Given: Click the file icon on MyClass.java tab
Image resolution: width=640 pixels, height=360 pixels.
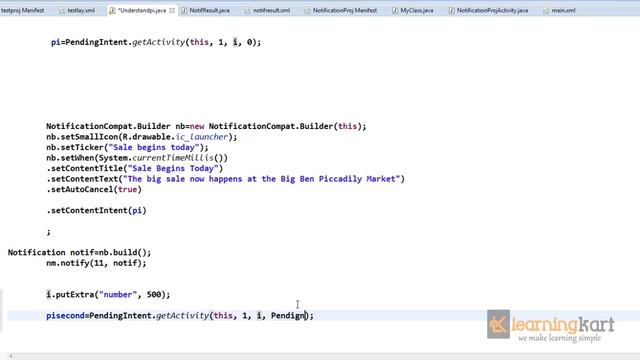Looking at the screenshot, I should click(395, 11).
